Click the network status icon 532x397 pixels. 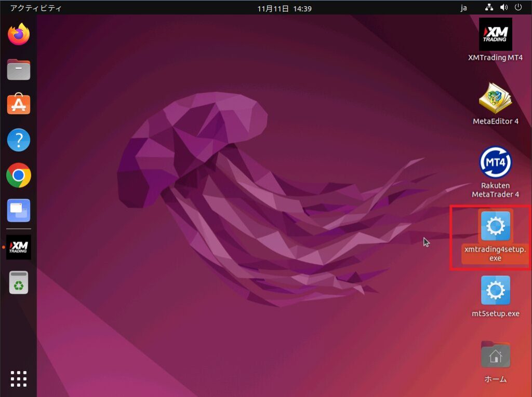489,7
